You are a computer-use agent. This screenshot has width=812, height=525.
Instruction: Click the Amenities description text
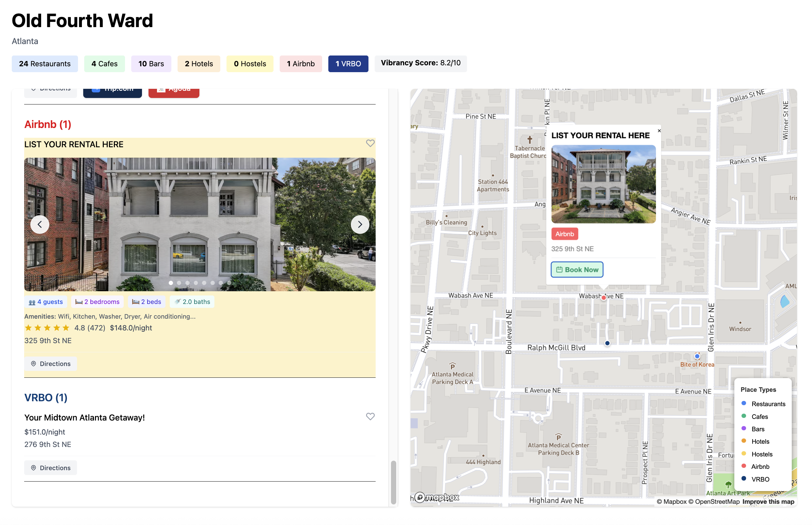point(110,316)
